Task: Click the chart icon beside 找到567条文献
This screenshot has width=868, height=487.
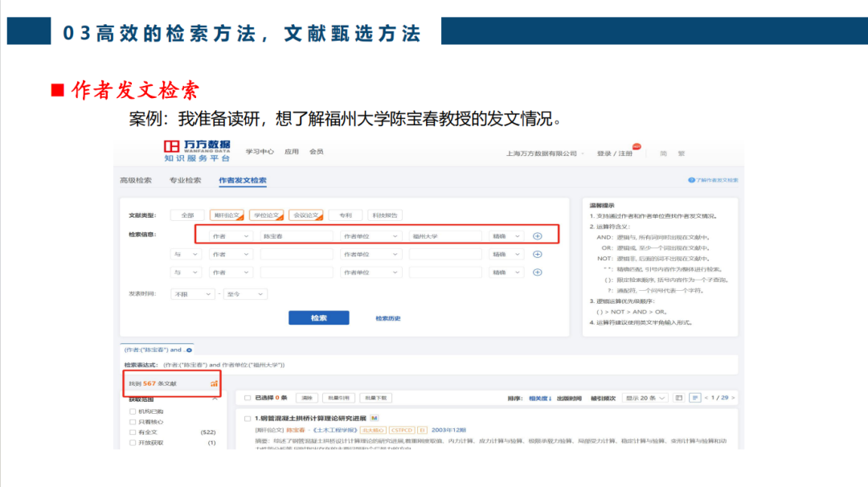Action: coord(214,384)
